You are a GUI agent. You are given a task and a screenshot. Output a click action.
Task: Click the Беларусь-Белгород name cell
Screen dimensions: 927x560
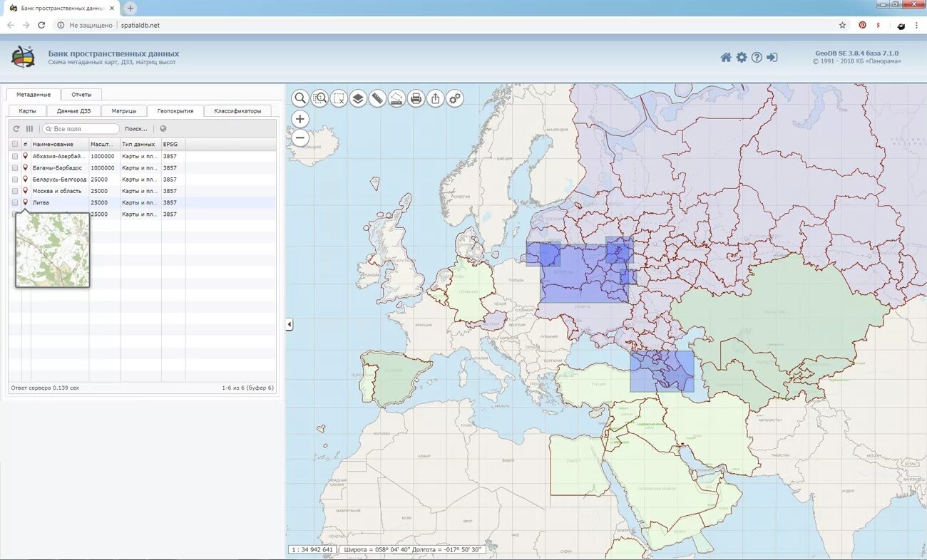tap(60, 180)
